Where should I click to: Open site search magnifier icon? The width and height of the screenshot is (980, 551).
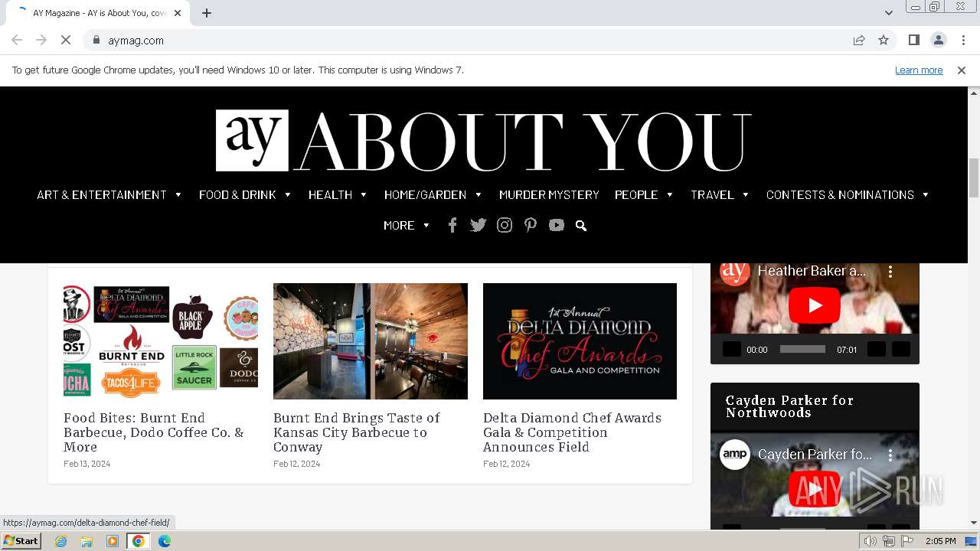click(581, 226)
